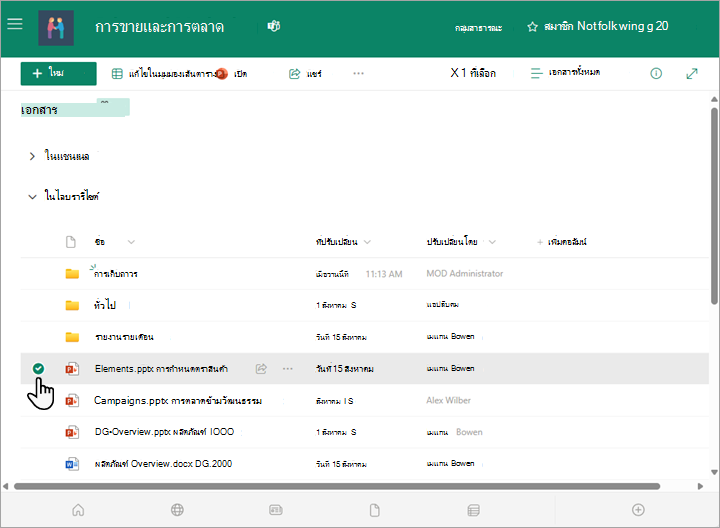
Task: Collapse the ในไลบรารีไซต์ section
Action: 32,197
